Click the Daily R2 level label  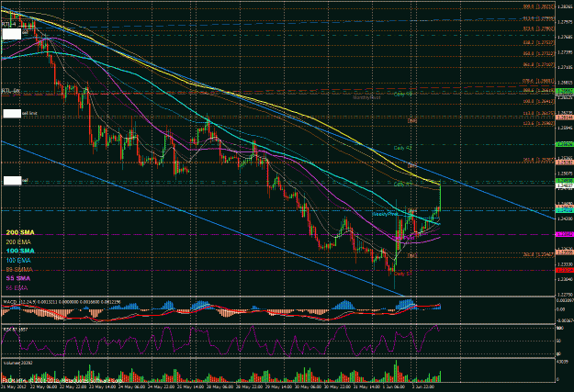point(402,148)
